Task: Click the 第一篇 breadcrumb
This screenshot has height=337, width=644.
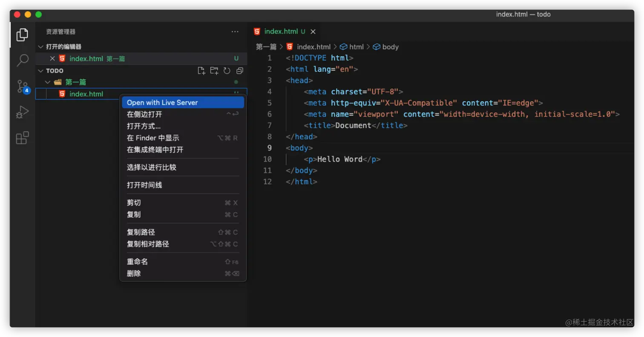Action: click(x=266, y=47)
